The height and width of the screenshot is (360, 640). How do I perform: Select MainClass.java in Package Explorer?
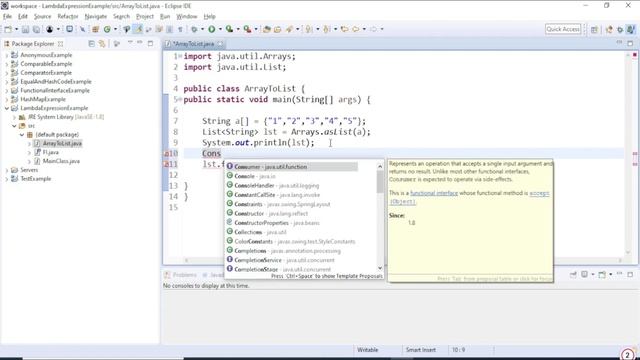[x=61, y=161]
